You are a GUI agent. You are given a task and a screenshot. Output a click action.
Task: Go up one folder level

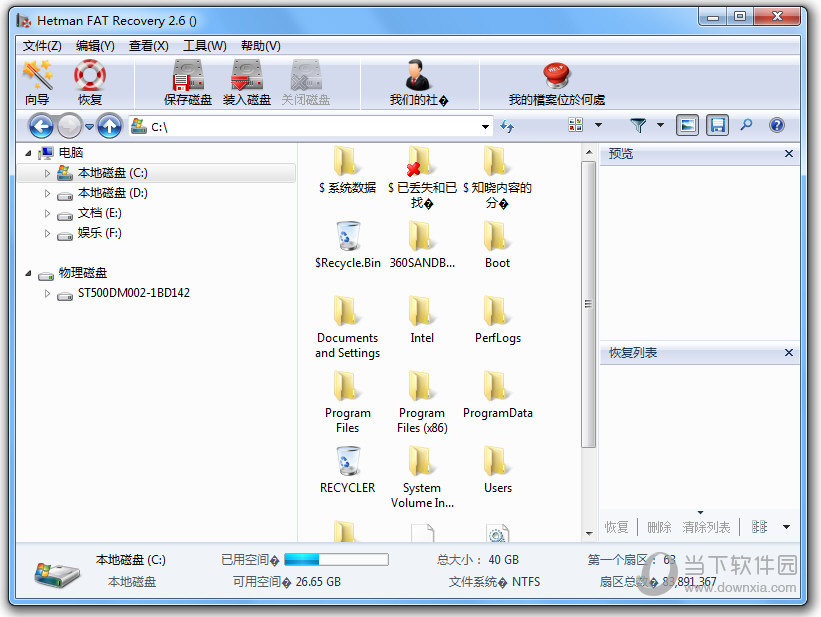click(x=109, y=126)
